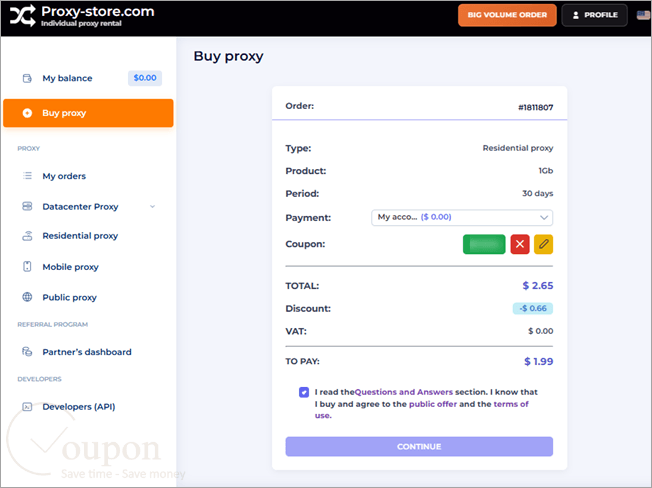Click the 30 days period value
652x488 pixels.
[538, 193]
